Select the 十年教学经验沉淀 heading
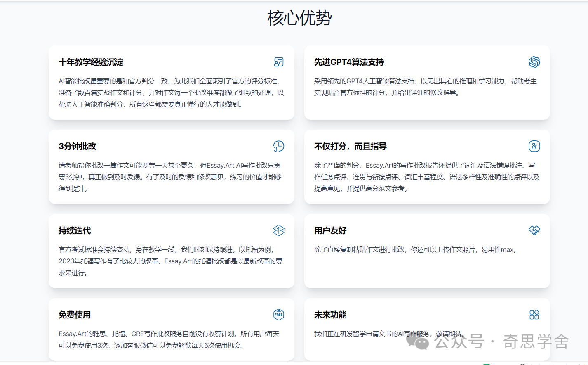This screenshot has width=588, height=365. (x=91, y=62)
